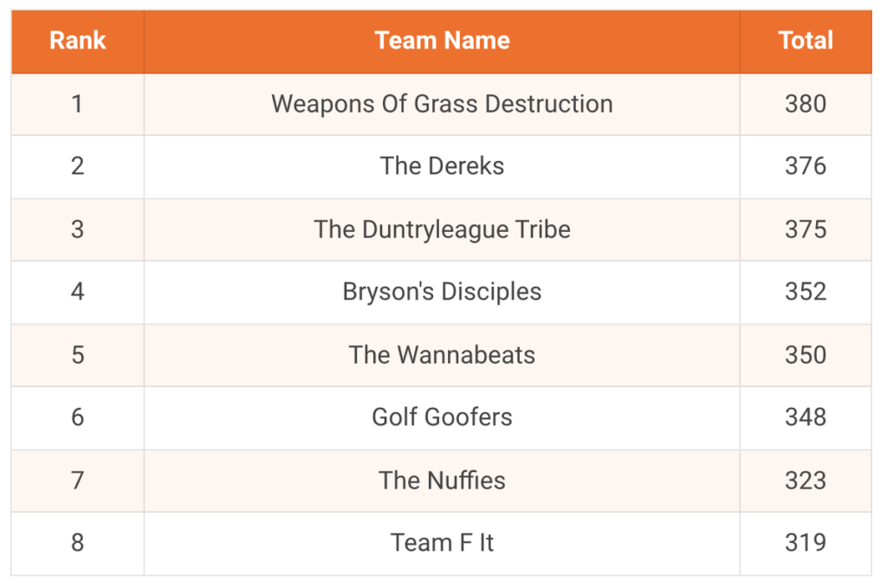
Task: Click rank 1 cell in table
Action: point(77,104)
